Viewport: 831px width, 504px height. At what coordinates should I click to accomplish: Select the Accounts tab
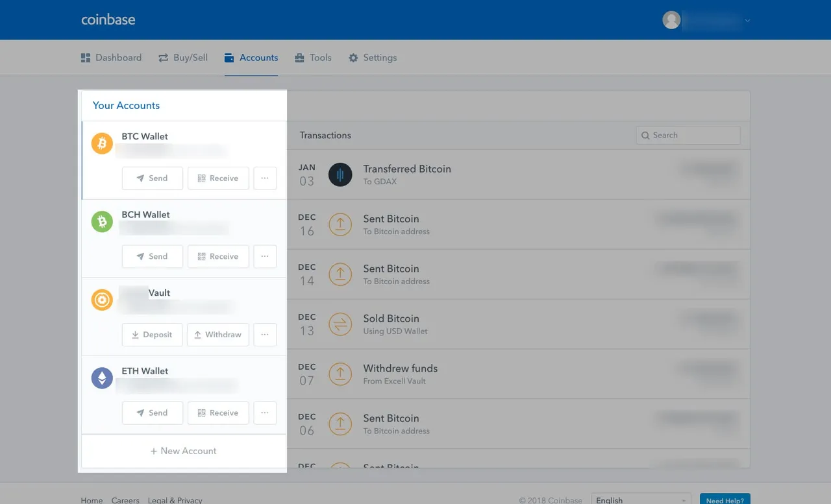[251, 58]
